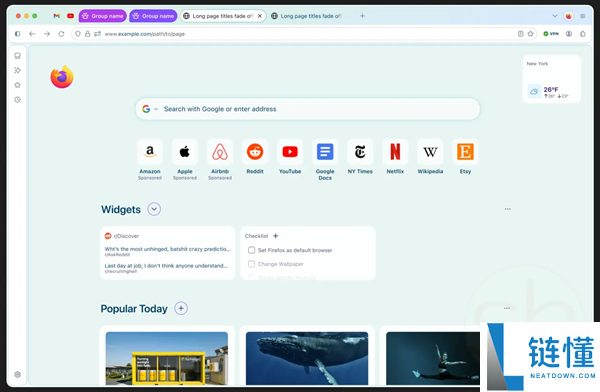600x392 pixels.
Task: Open the hamburger application menu
Action: (x=583, y=16)
